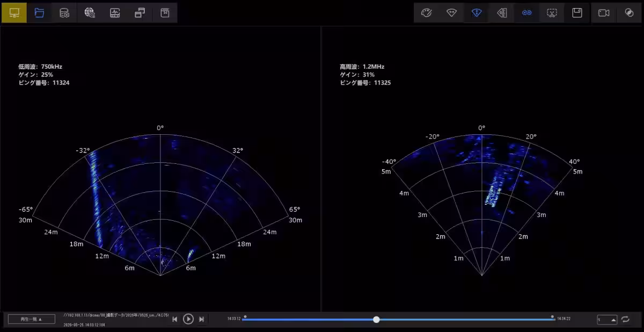
Task: Select the live monitor view icon
Action: (x=14, y=13)
